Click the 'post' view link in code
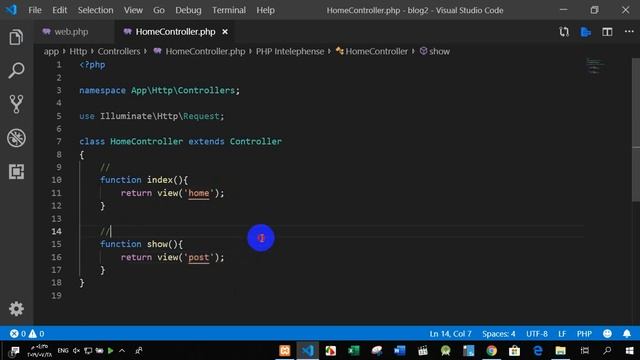The image size is (640, 360). coord(198,258)
